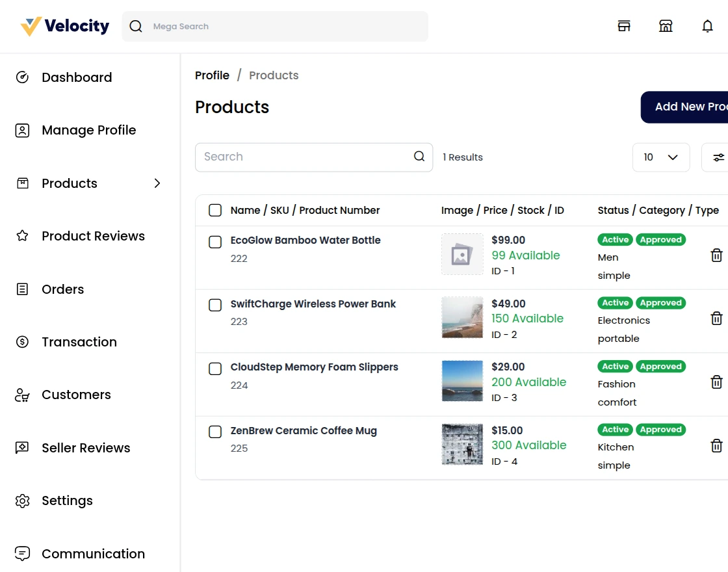
Task: Click the notification bell icon
Action: point(707,27)
